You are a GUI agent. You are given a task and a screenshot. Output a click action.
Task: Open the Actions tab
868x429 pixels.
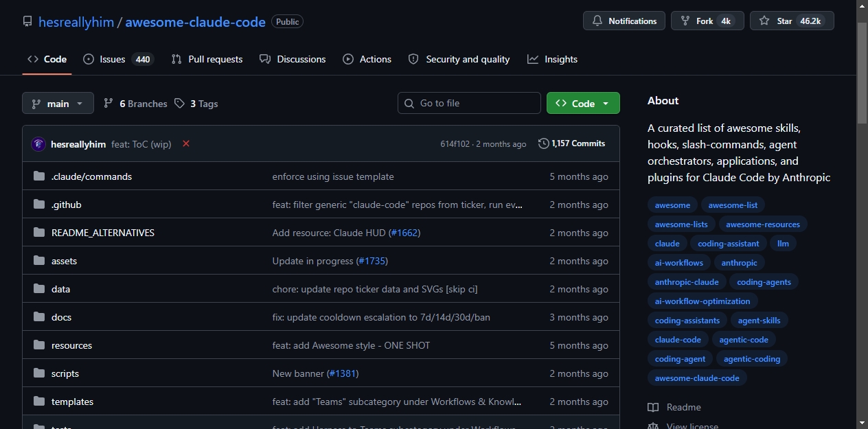coord(367,59)
